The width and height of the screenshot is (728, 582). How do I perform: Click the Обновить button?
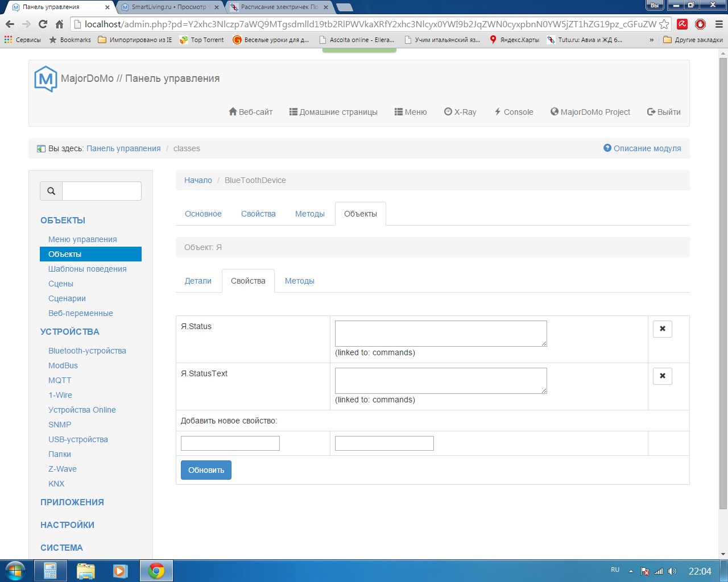point(206,470)
